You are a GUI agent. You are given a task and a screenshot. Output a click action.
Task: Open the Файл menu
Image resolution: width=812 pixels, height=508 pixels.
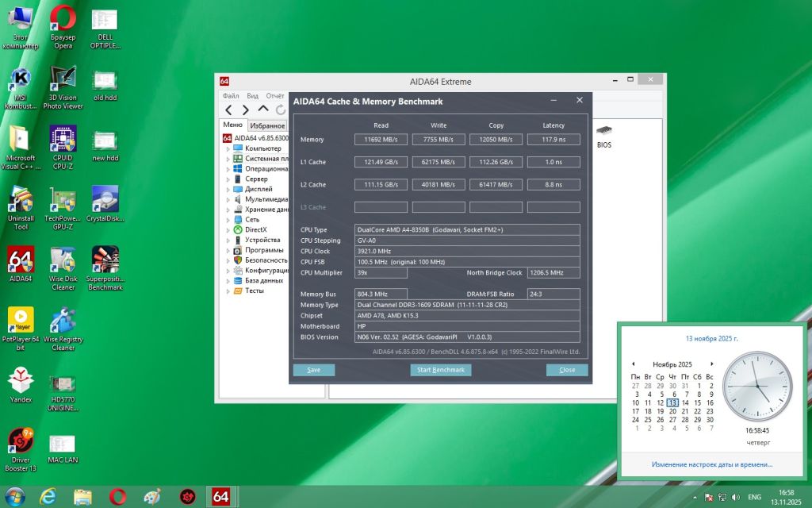click(x=231, y=96)
